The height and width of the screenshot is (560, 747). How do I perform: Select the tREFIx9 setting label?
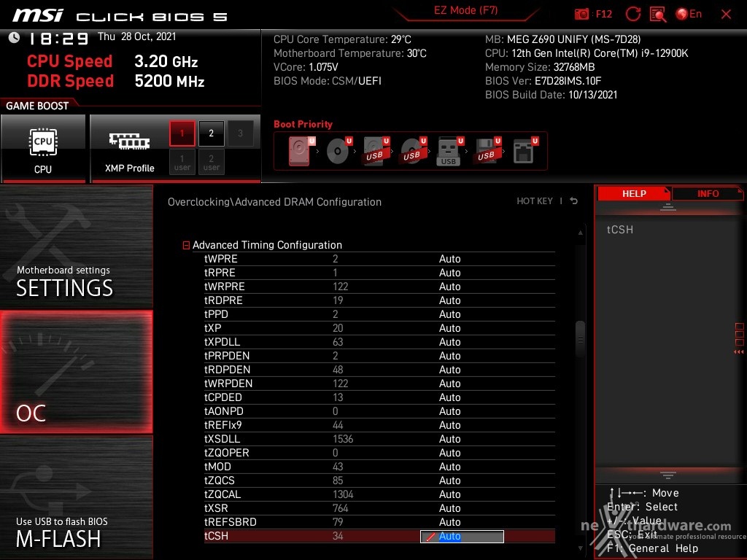[x=223, y=425]
